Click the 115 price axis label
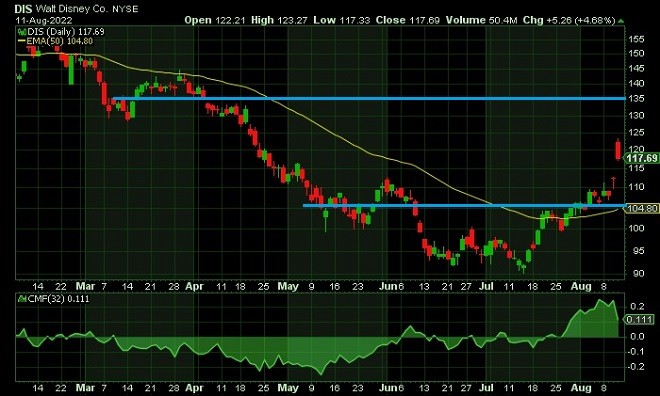This screenshot has width=660, height=396. (x=636, y=168)
